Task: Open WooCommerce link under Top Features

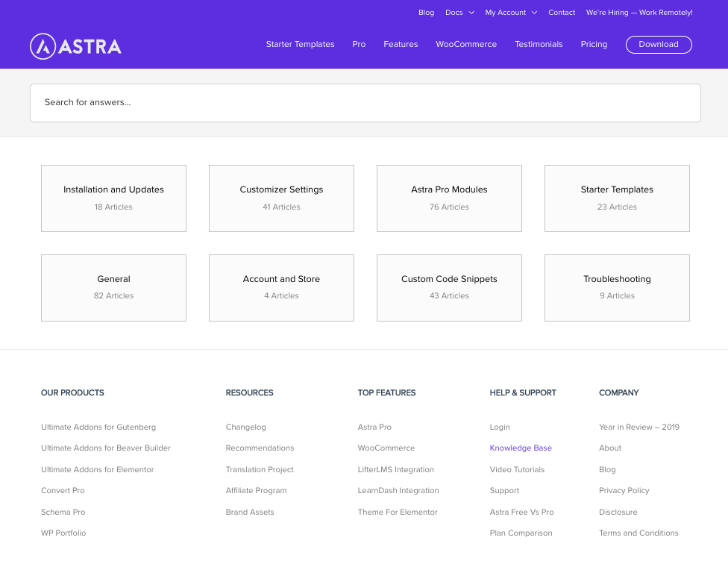Action: (386, 448)
